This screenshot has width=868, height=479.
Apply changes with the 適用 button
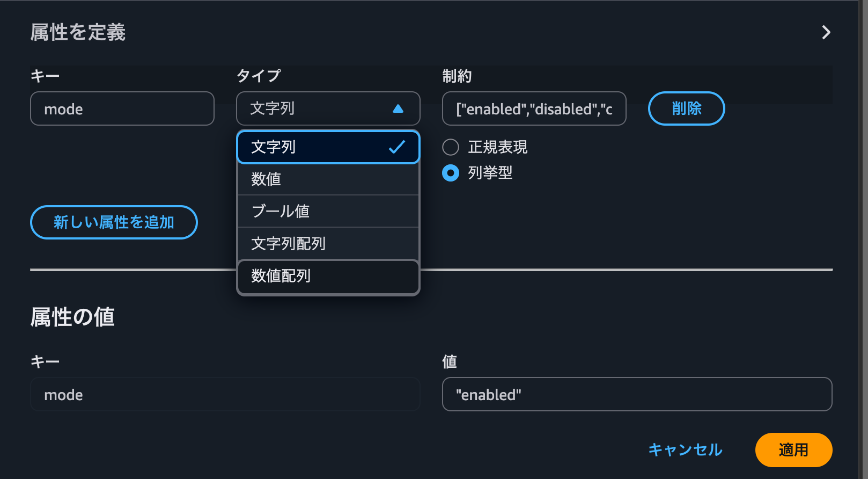pos(793,450)
